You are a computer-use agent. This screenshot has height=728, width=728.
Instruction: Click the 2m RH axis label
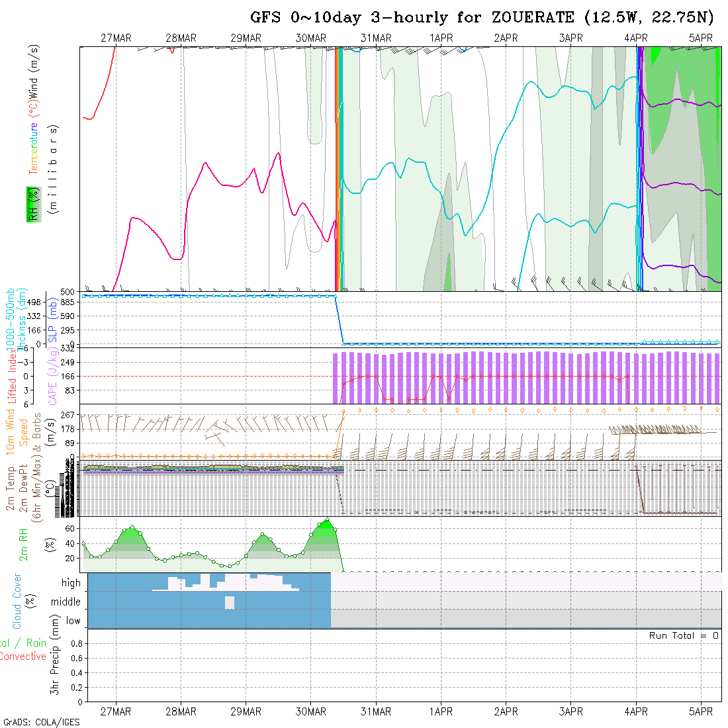point(24,544)
